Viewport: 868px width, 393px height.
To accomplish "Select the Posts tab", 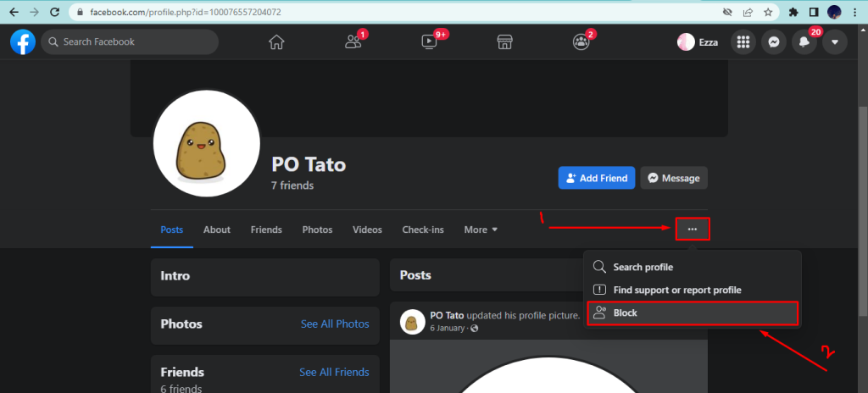I will 171,230.
